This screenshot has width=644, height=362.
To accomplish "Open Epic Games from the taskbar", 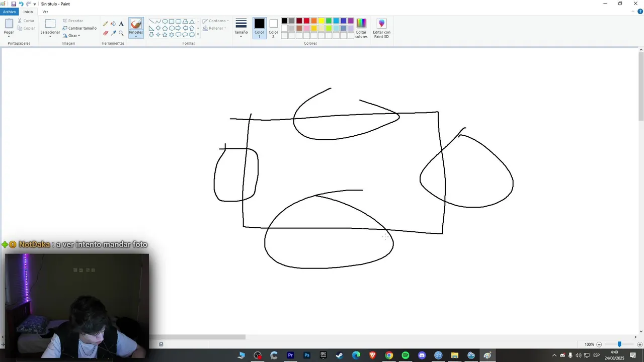I will click(323, 355).
